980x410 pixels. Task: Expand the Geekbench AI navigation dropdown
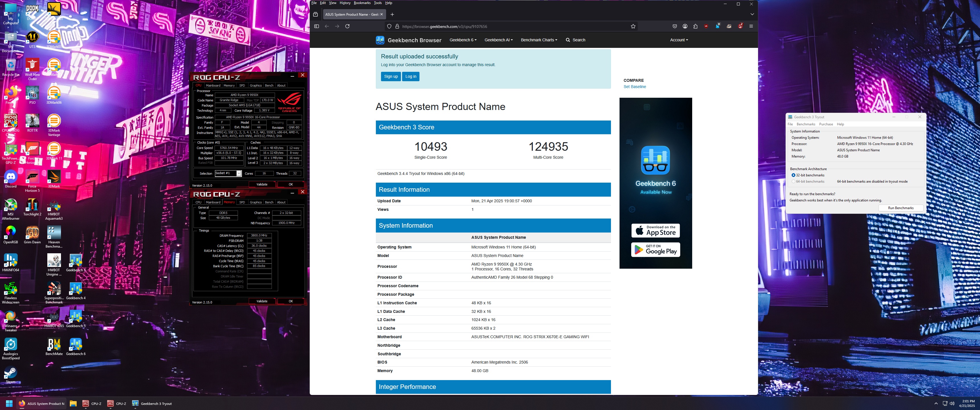pyautogui.click(x=498, y=40)
